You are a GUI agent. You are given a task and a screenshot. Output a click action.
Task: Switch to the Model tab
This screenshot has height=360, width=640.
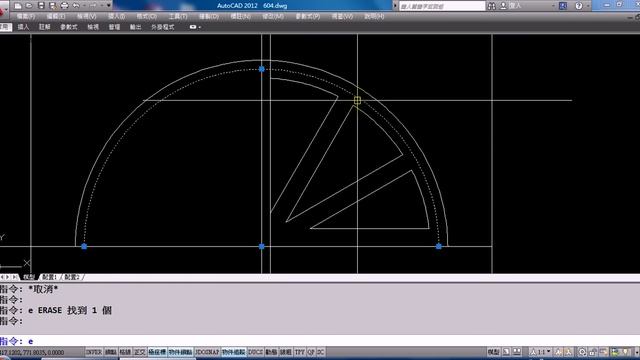tap(28, 277)
